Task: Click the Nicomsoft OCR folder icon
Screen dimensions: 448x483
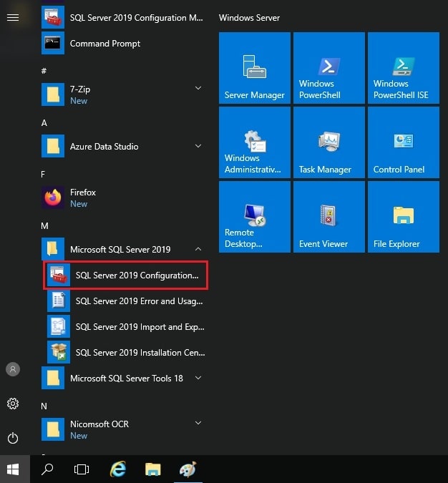Action: 53,429
